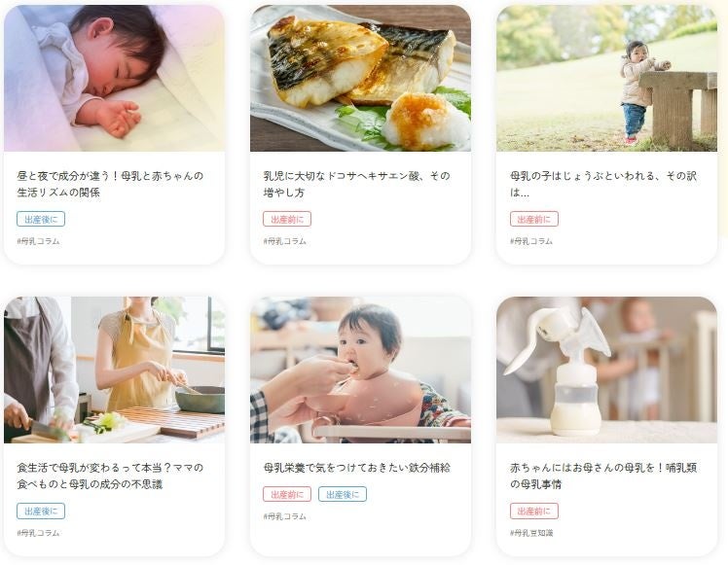Select #母乳コラム hashtag under cooking couple card
This screenshot has height=565, width=728.
tap(38, 533)
